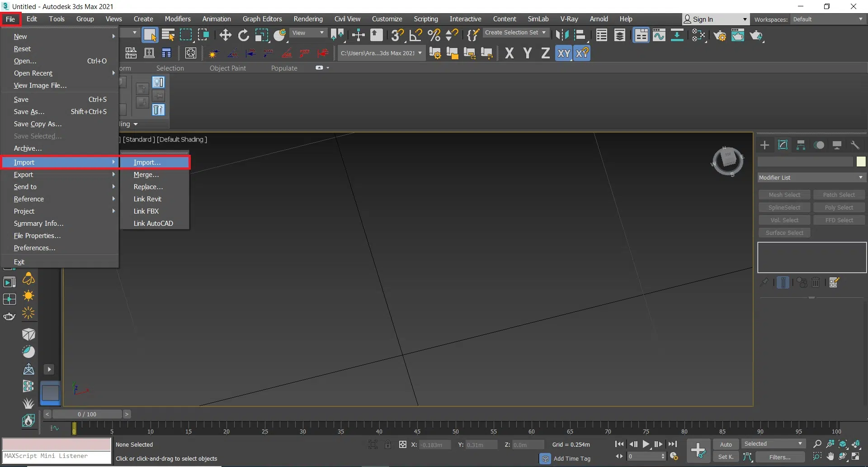This screenshot has width=868, height=467.
Task: Activate the Angle Snap toggle icon
Action: [x=415, y=35]
